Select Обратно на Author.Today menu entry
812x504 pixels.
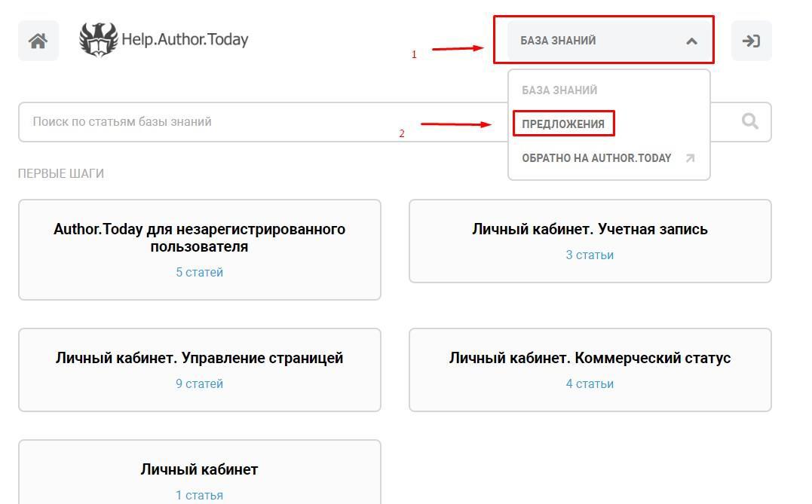tap(596, 158)
